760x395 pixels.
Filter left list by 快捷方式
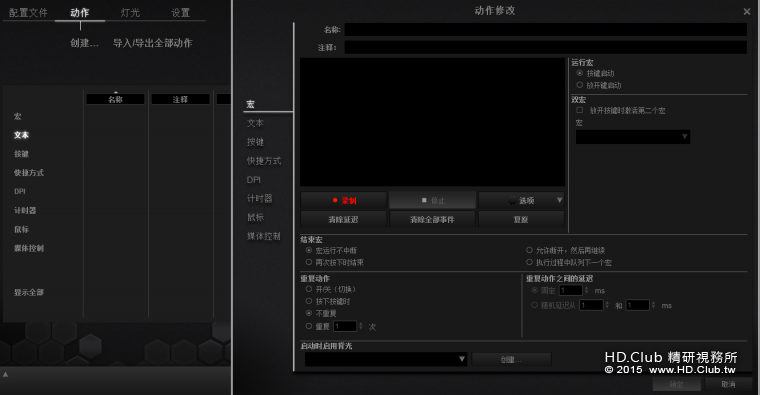click(x=29, y=173)
